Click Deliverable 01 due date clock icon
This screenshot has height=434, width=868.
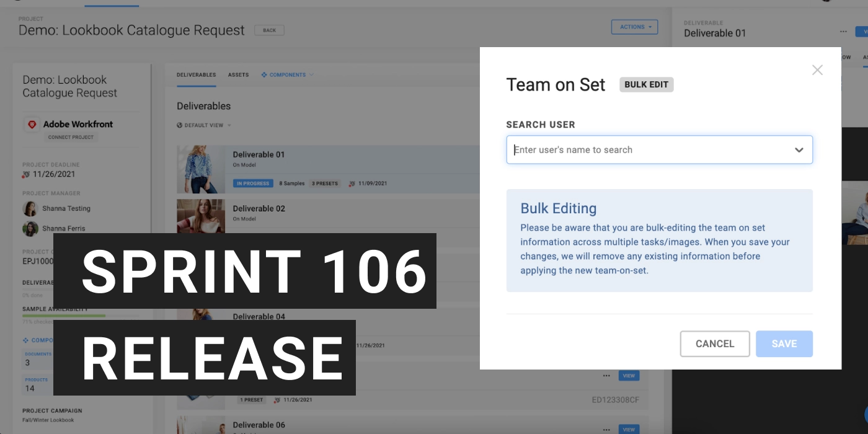coord(352,184)
